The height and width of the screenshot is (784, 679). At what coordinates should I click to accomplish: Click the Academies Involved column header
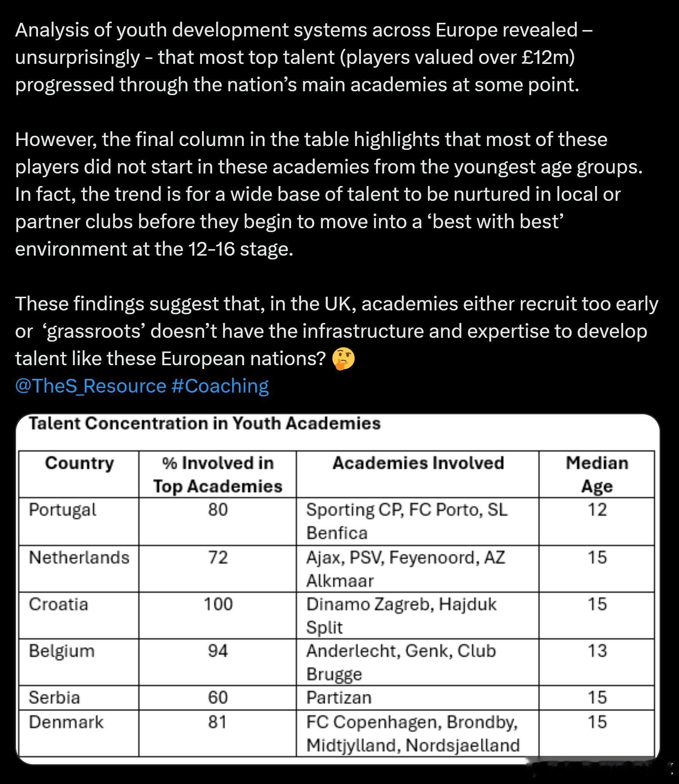[x=418, y=463]
